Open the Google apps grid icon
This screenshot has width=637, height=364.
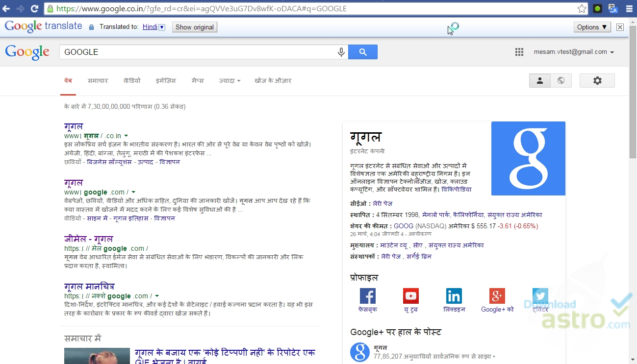point(519,52)
